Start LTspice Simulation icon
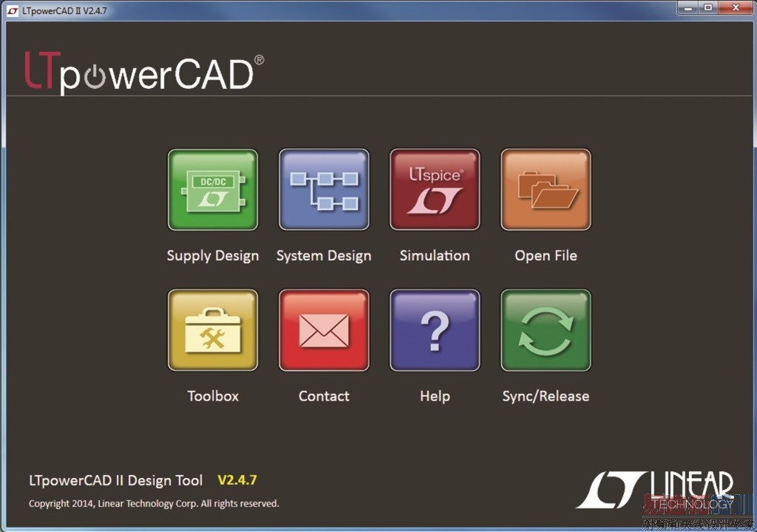 435,190
